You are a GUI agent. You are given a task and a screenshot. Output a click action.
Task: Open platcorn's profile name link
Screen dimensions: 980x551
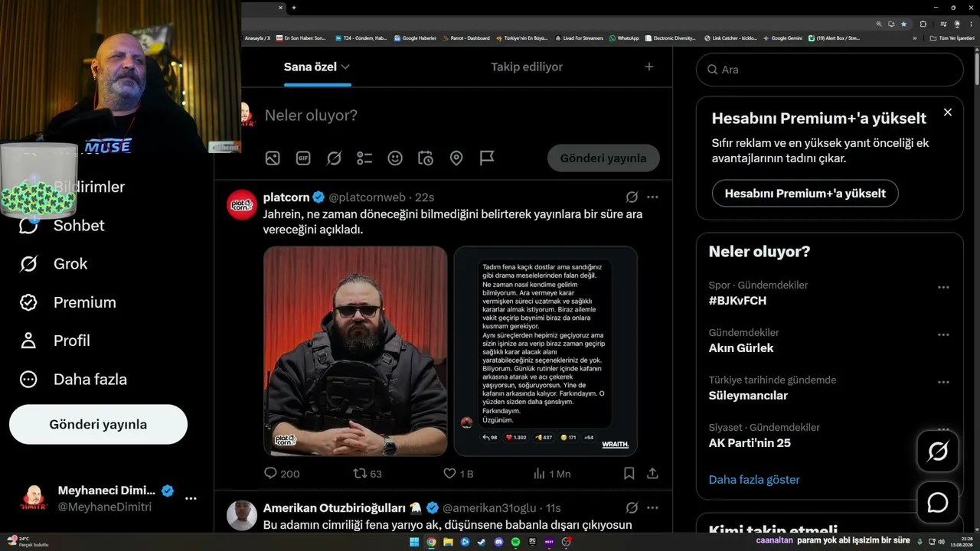(286, 197)
